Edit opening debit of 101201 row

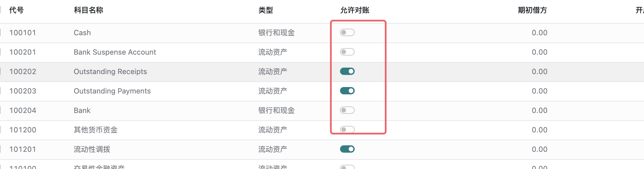[539, 150]
